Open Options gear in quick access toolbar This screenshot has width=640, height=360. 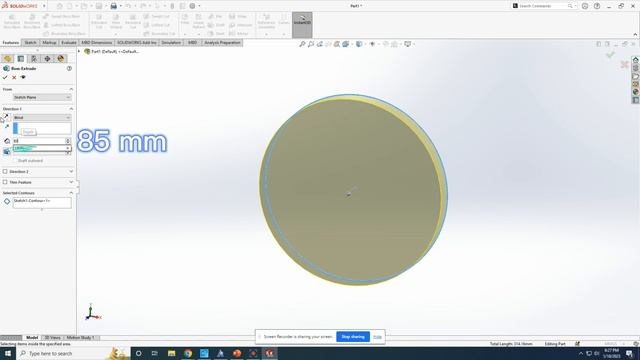coord(192,6)
